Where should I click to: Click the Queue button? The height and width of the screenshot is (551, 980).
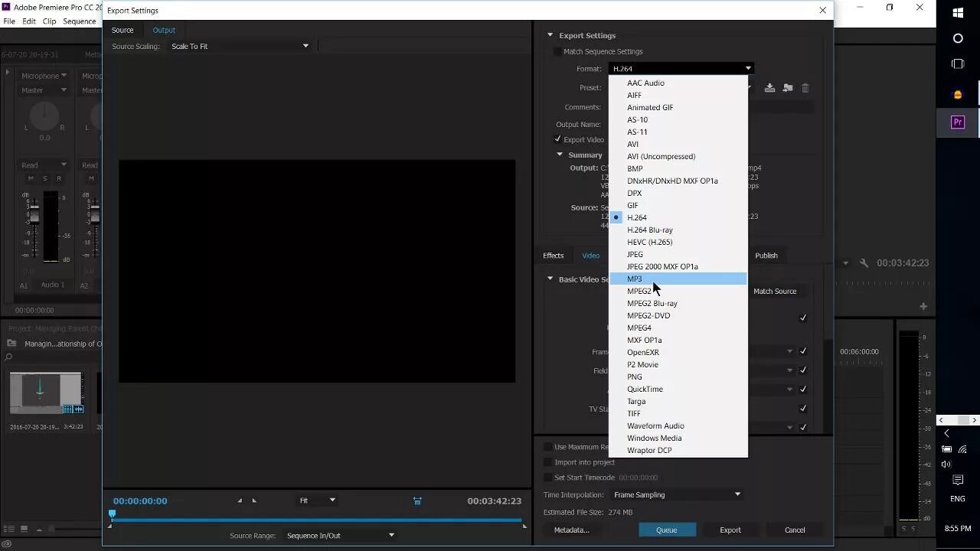pos(667,530)
